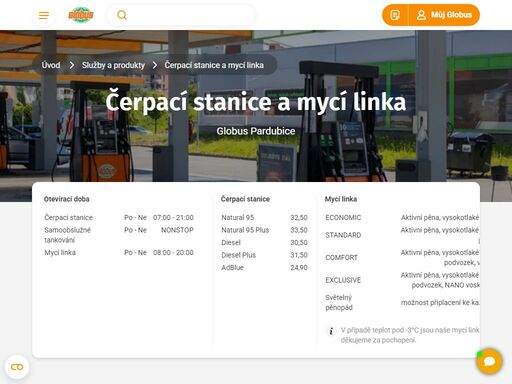
Task: Select Natural 95 Plus price 33,50
Action: [x=299, y=230]
